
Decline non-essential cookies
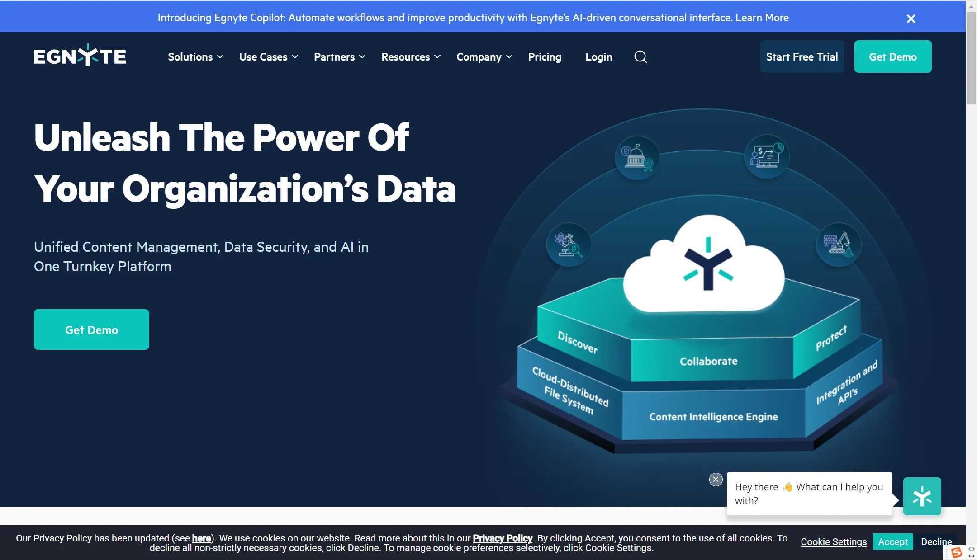click(936, 541)
